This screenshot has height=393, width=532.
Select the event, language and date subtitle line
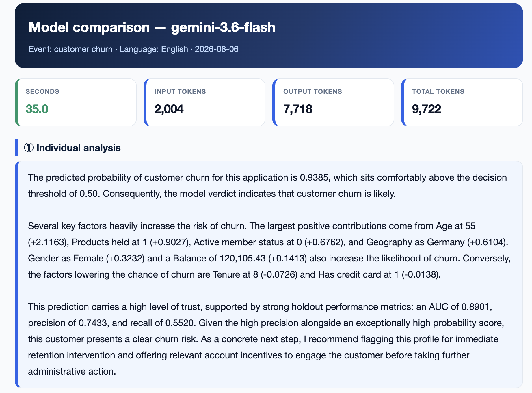point(133,49)
